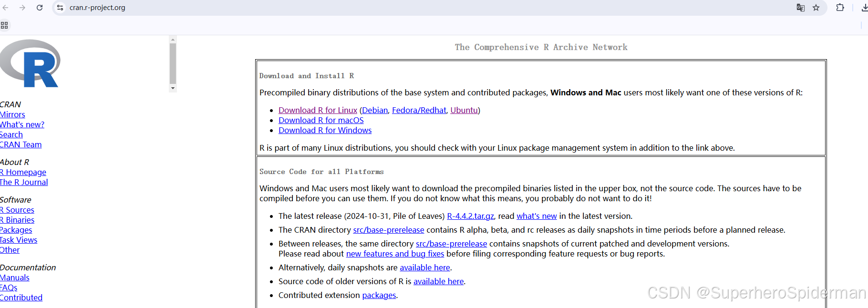Open the downloads icon
The width and height of the screenshot is (868, 308).
click(865, 8)
